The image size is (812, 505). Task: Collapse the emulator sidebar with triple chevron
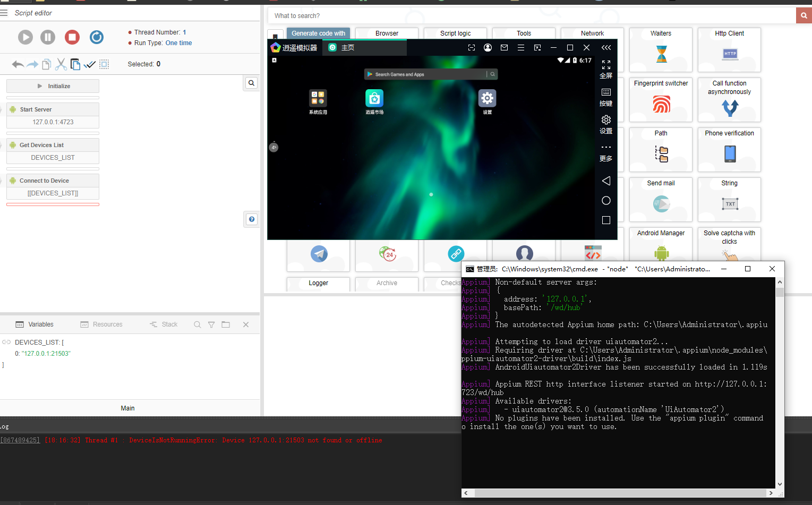point(606,48)
